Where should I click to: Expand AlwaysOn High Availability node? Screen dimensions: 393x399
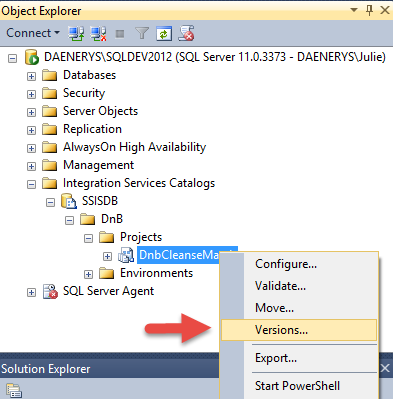31,148
